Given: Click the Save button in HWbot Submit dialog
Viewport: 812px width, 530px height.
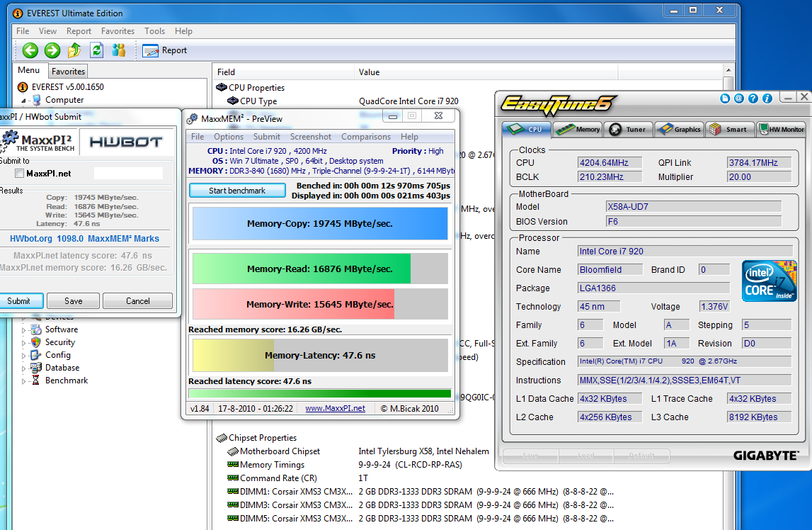Looking at the screenshot, I should click(x=73, y=301).
